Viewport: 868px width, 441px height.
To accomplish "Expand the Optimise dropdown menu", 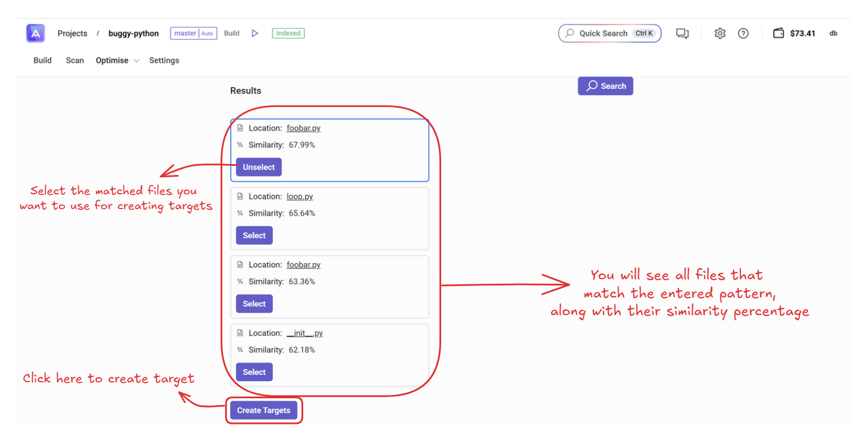I will tap(136, 61).
